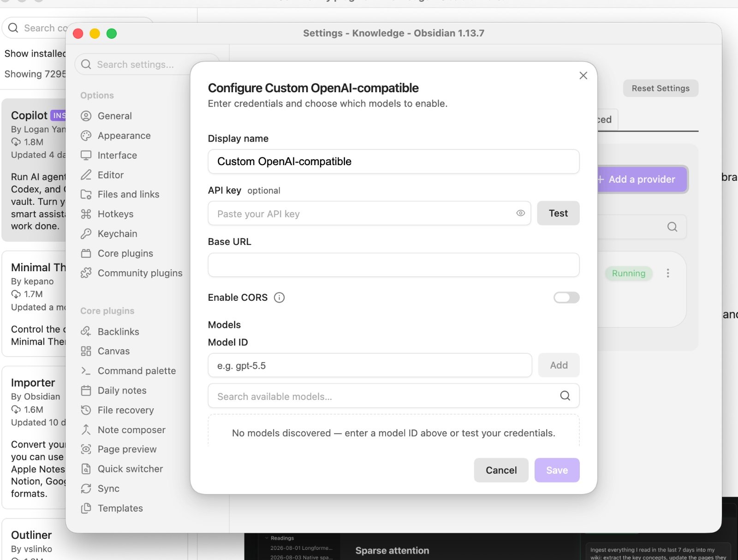The height and width of the screenshot is (560, 738).
Task: Click the Add a provider button
Action: [x=642, y=179]
